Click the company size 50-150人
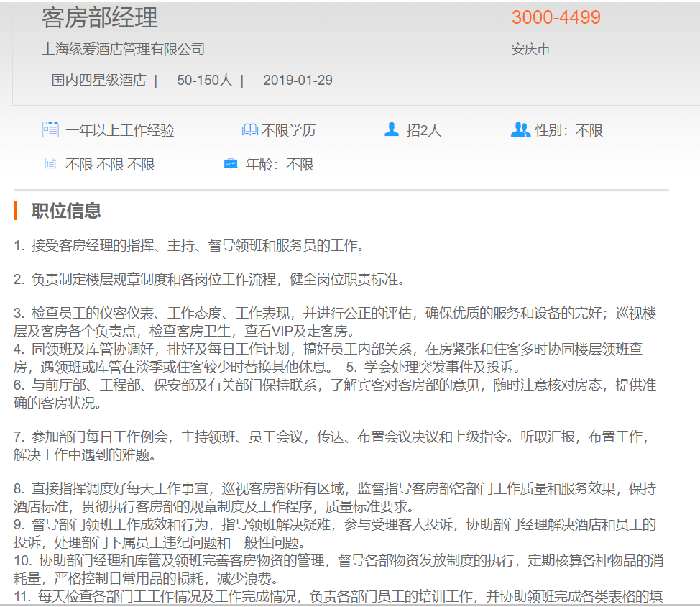 [205, 80]
